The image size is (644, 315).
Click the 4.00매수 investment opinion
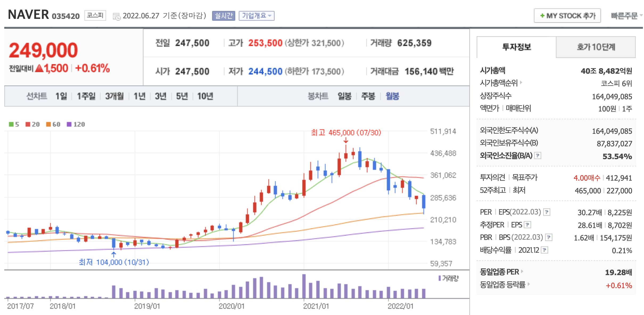(x=587, y=178)
